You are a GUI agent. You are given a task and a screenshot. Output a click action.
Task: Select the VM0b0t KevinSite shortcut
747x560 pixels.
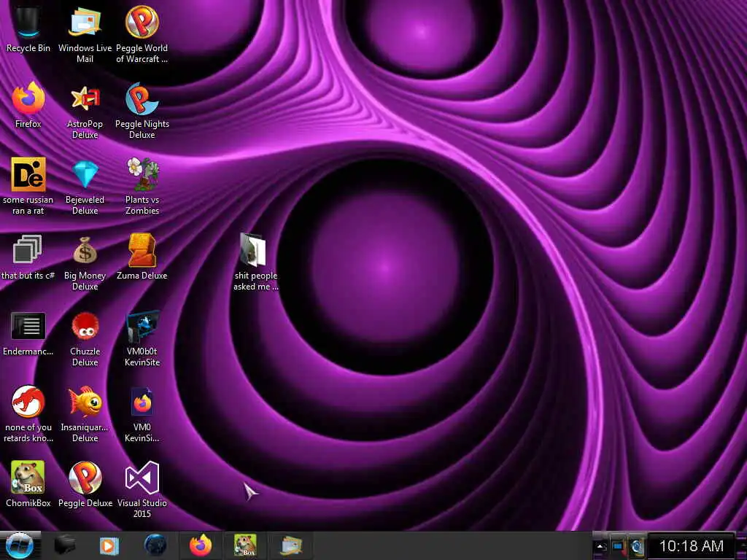point(142,338)
